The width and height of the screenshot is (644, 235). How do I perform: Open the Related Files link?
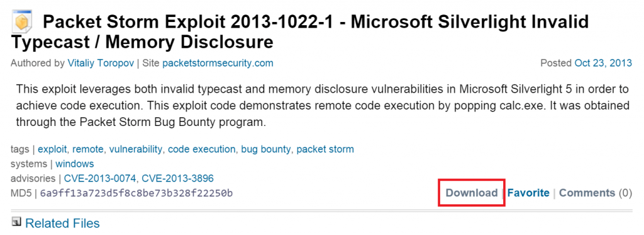(x=62, y=224)
